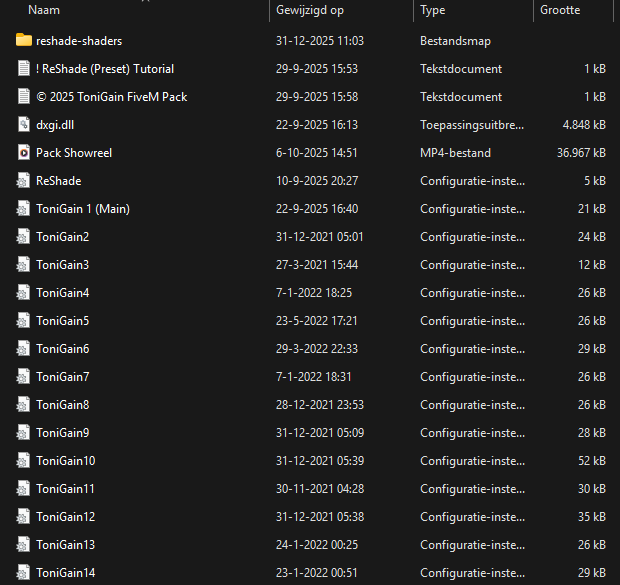
Task: Click the ToniGain10 config file icon
Action: (x=25, y=461)
